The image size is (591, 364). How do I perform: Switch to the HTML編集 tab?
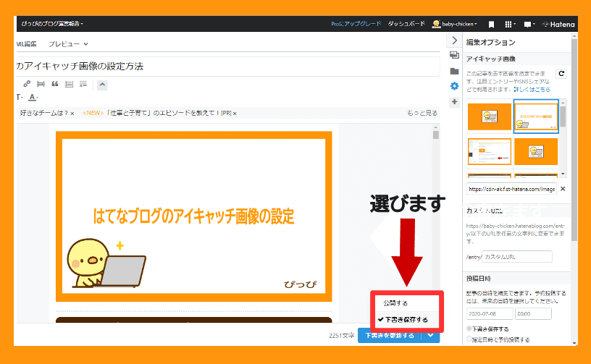tap(26, 44)
